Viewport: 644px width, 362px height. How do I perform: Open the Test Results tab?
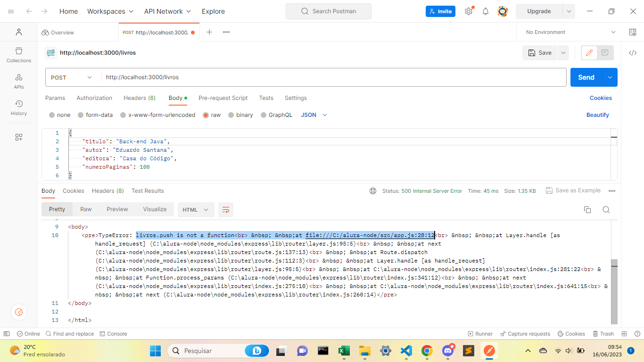pyautogui.click(x=148, y=191)
